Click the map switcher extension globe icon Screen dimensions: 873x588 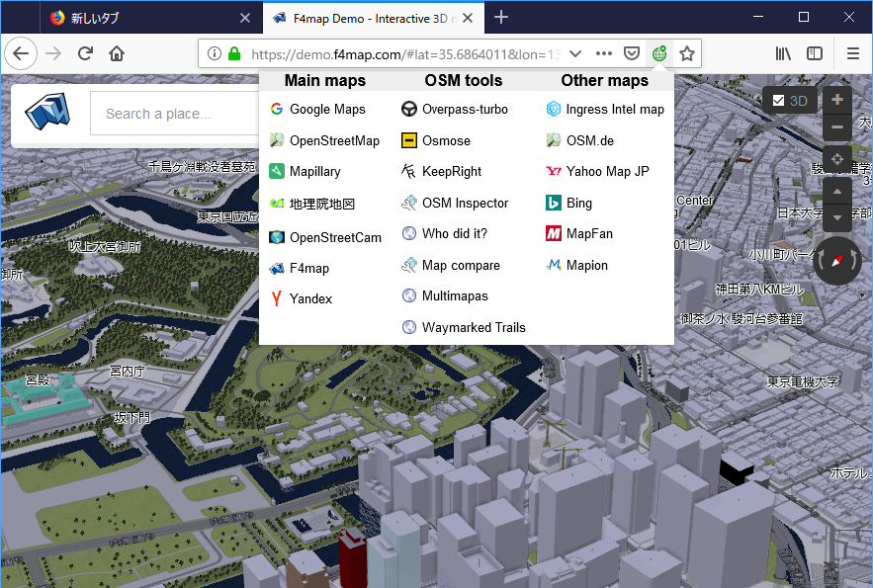point(659,53)
